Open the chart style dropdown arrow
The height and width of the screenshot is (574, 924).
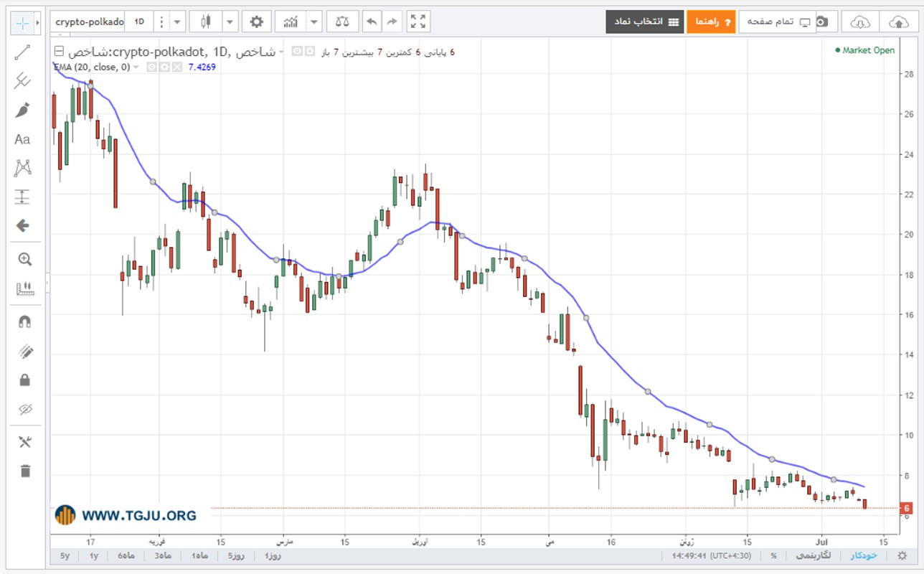230,22
